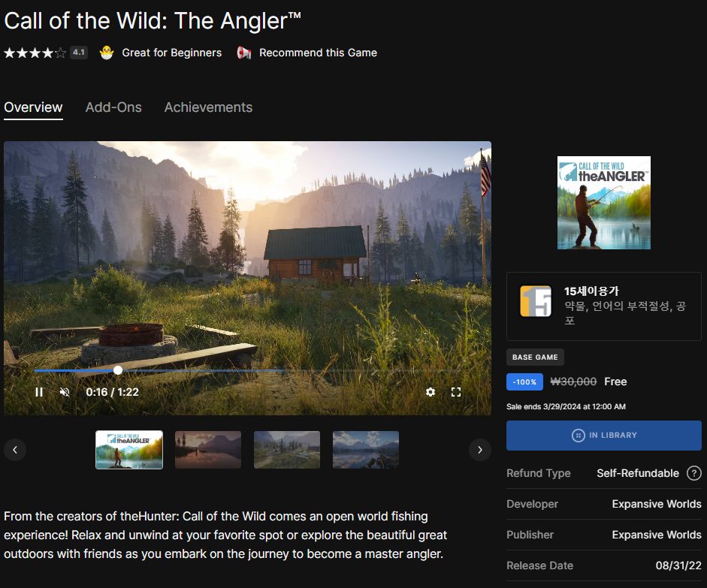707x588 pixels.
Task: Click the 15 age rating icon
Action: [536, 301]
